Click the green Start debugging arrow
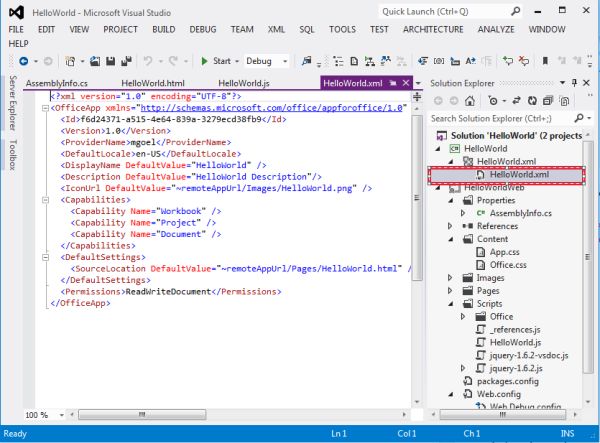 point(204,61)
